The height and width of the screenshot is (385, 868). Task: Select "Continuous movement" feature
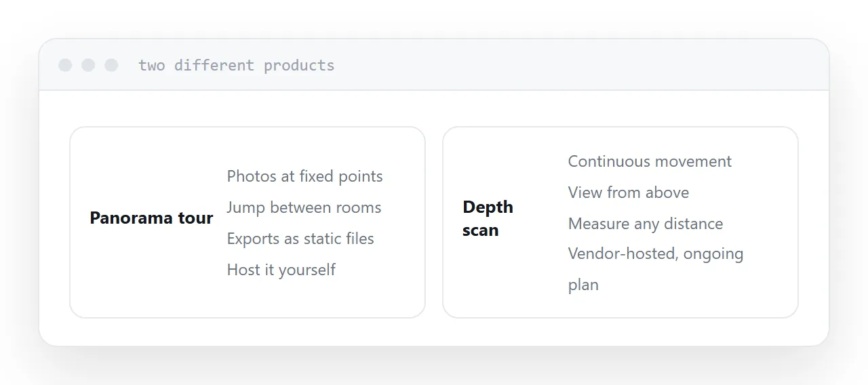650,161
